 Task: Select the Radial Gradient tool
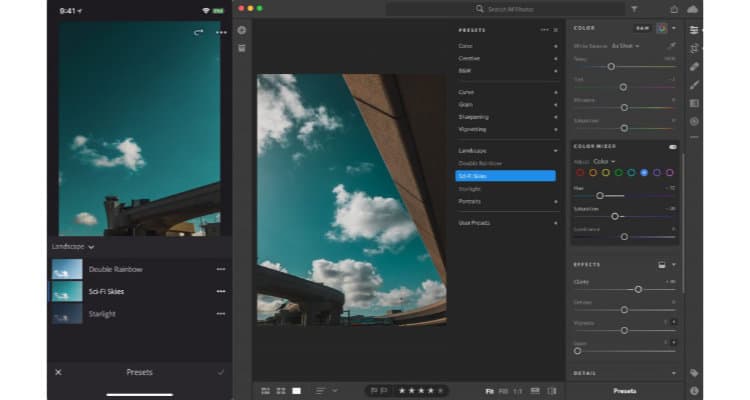click(694, 121)
